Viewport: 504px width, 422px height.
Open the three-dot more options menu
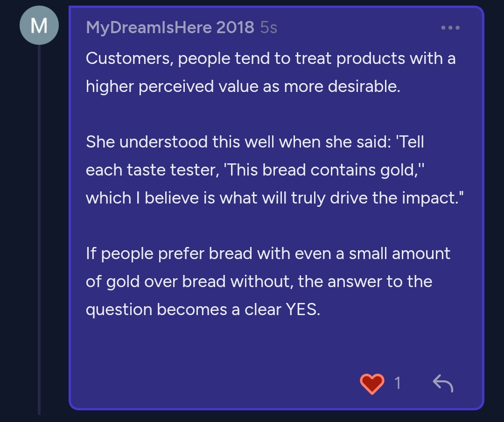(x=450, y=28)
